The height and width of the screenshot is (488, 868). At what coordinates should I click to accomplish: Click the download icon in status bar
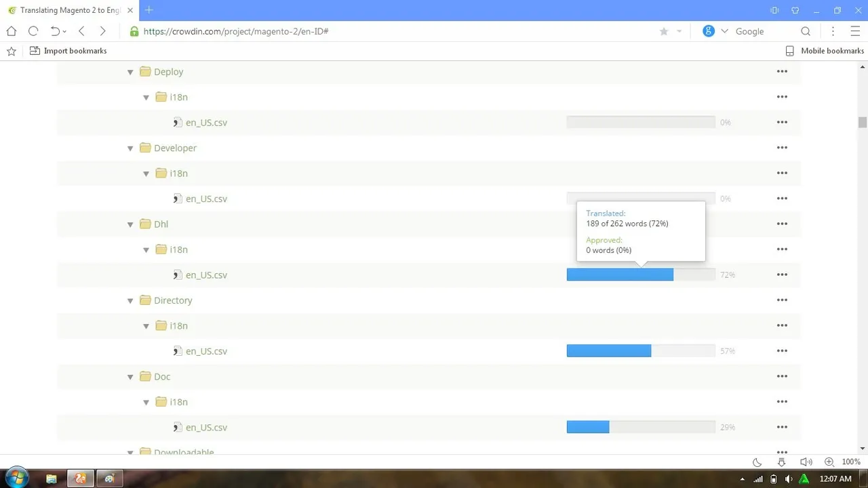781,462
